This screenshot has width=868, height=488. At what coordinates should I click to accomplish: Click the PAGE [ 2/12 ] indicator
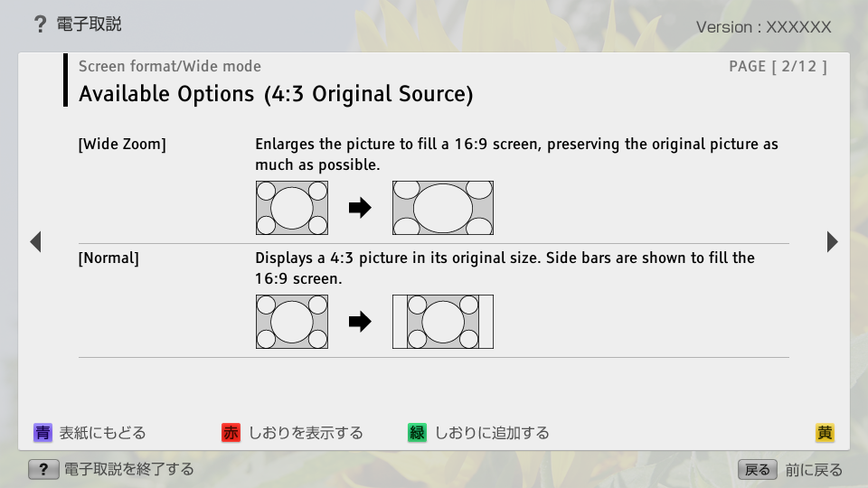point(778,66)
